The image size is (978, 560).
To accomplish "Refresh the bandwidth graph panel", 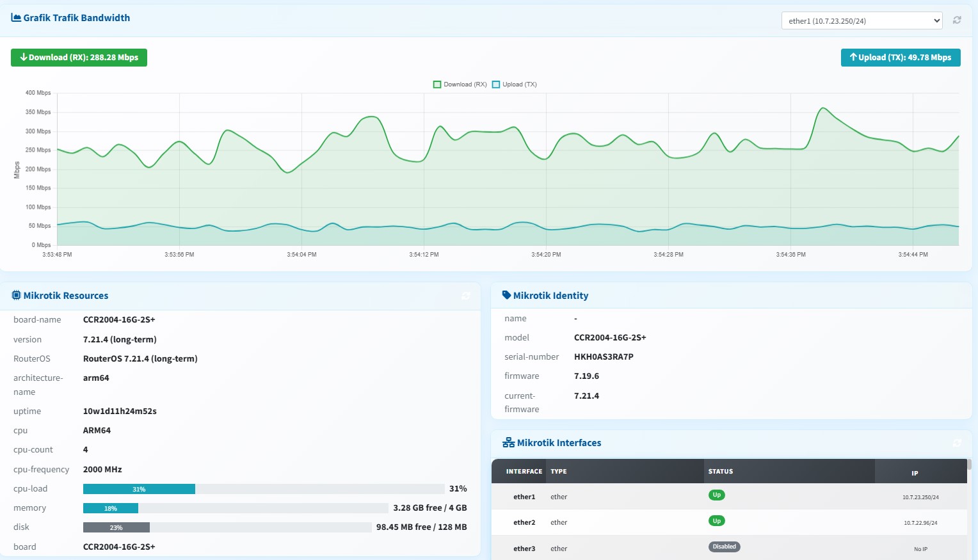I will pyautogui.click(x=957, y=20).
